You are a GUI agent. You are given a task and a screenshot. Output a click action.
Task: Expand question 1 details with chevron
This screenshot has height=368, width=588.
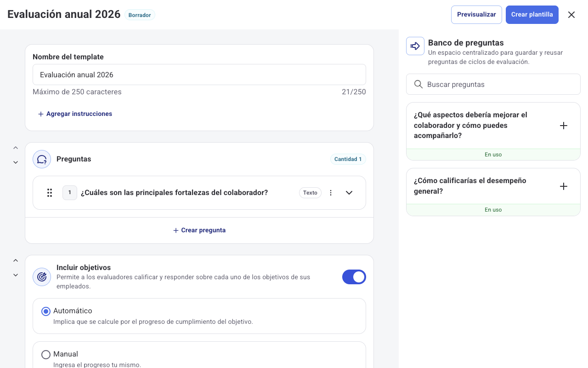(349, 193)
